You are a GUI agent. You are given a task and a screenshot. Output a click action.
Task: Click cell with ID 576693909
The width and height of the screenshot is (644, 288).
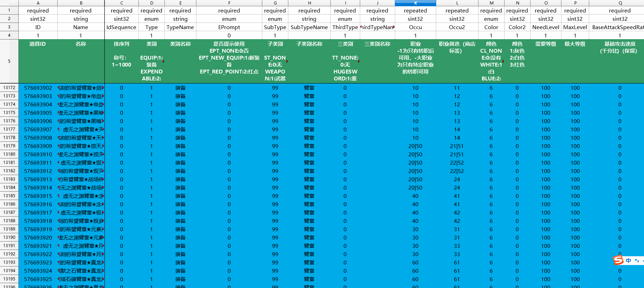pyautogui.click(x=38, y=146)
